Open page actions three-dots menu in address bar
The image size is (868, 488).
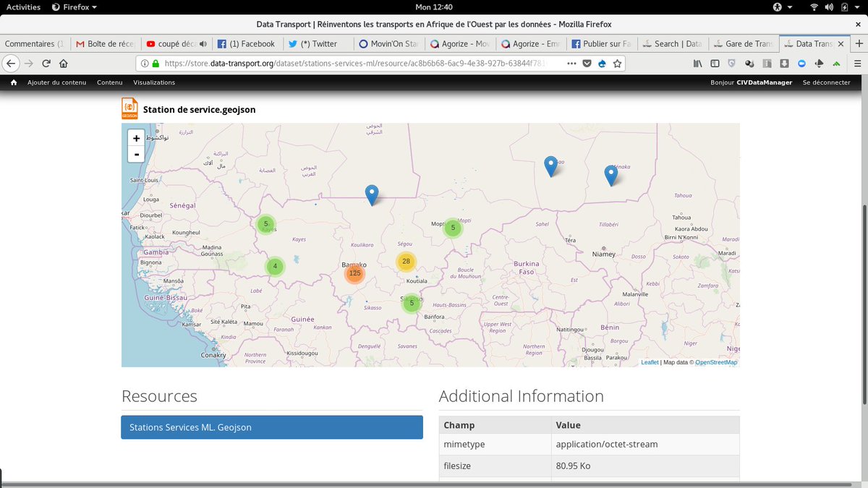pyautogui.click(x=571, y=63)
